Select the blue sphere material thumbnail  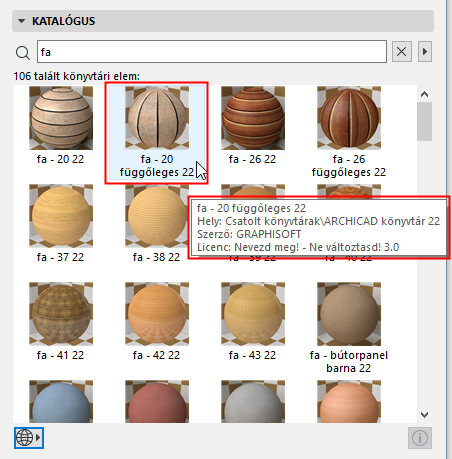pyautogui.click(x=61, y=402)
